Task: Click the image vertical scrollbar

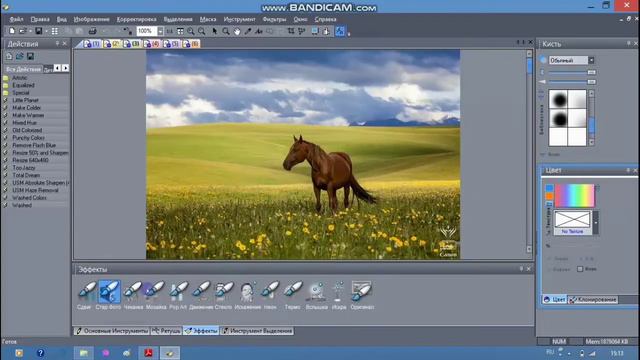Action: (529, 152)
